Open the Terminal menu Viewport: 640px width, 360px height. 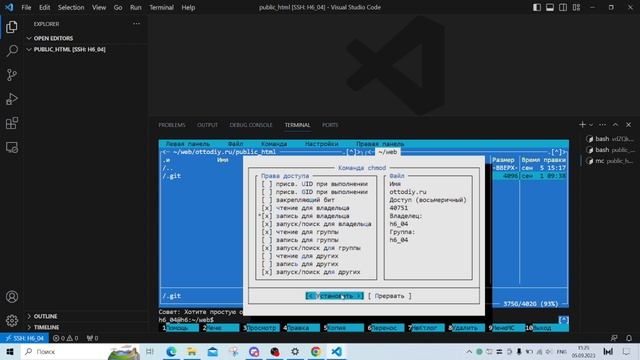[x=161, y=7]
